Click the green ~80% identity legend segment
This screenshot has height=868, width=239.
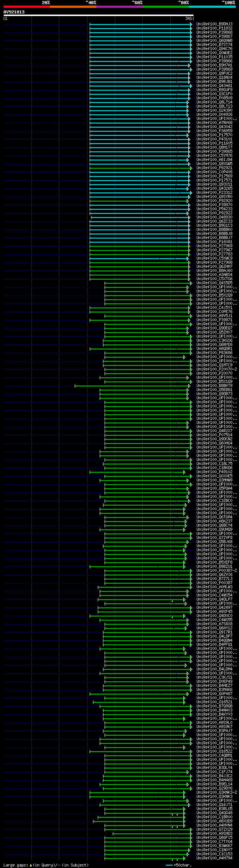165,7
